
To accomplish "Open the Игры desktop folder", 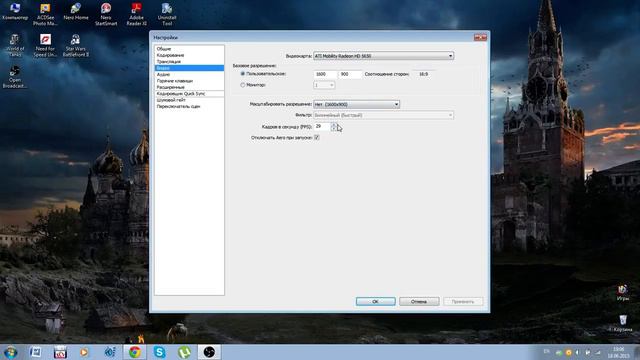I will tap(622, 293).
